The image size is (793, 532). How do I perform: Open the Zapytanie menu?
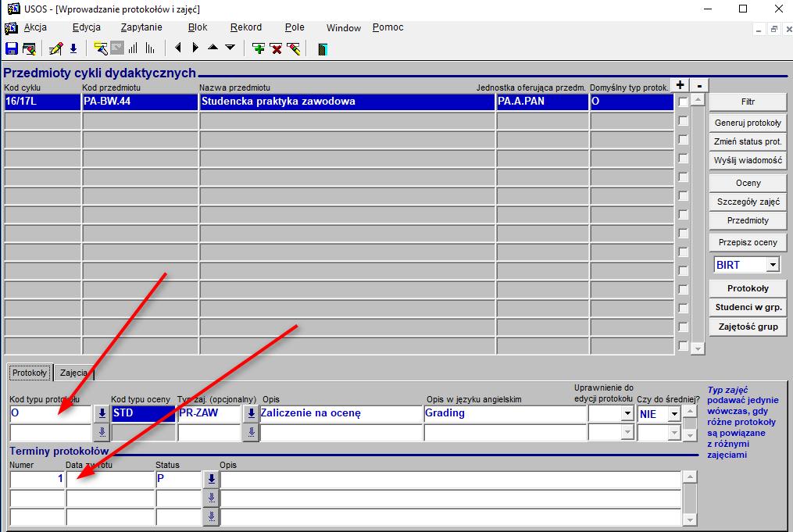[x=141, y=27]
